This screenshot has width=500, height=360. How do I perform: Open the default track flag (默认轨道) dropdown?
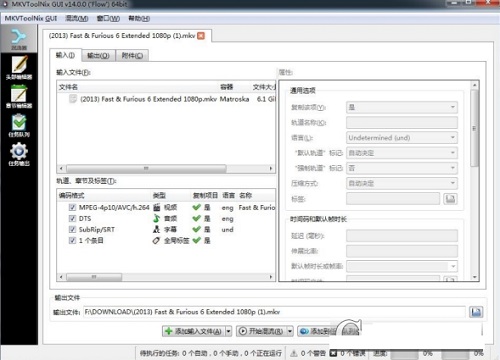coord(402,153)
